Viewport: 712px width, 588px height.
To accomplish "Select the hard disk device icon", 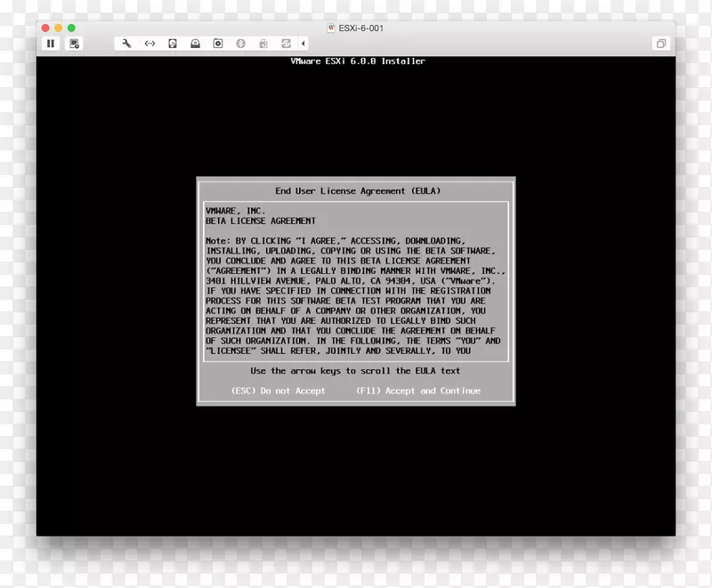I will pos(173,43).
